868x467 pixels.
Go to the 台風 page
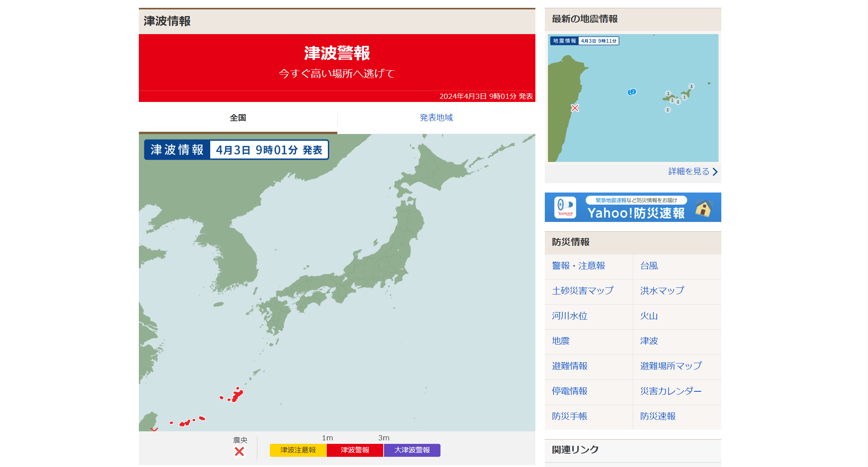point(649,266)
